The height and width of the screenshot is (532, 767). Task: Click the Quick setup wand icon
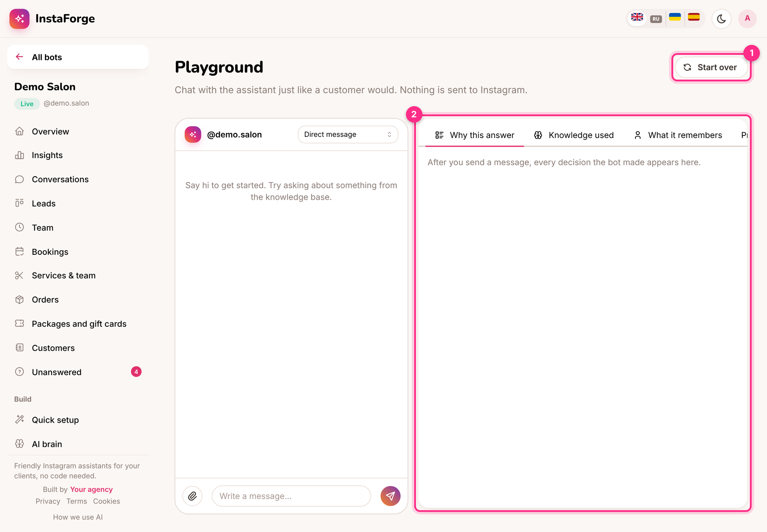(19, 420)
